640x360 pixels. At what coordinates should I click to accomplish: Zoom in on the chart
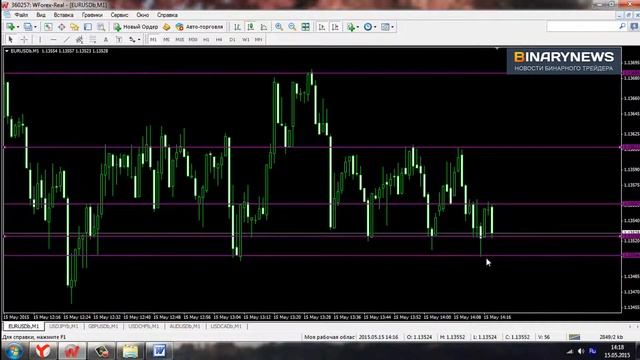coord(279,27)
